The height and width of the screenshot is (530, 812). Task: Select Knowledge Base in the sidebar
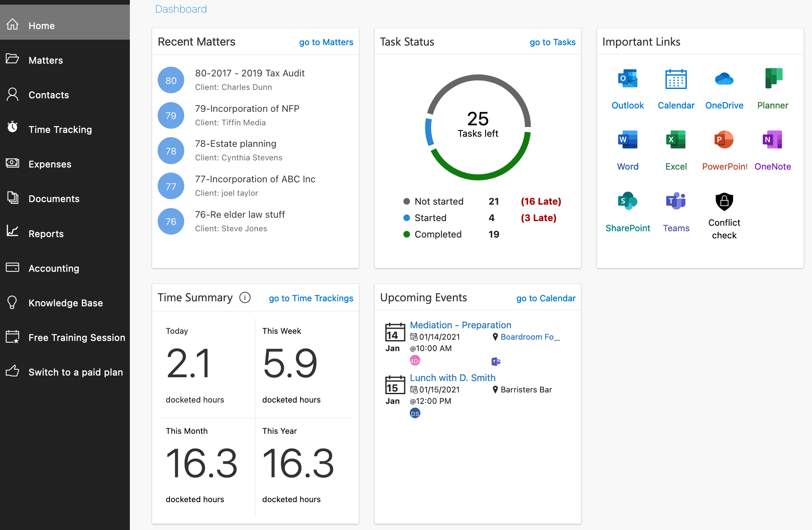click(65, 303)
